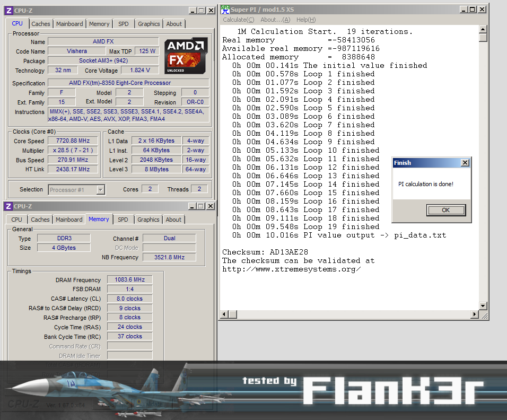Click the Level 2 cache value "2048 KBytes"

click(x=156, y=160)
